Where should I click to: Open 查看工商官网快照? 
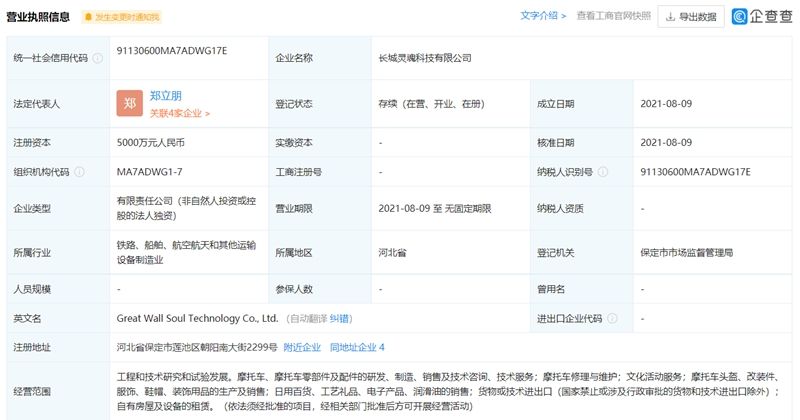(x=614, y=16)
